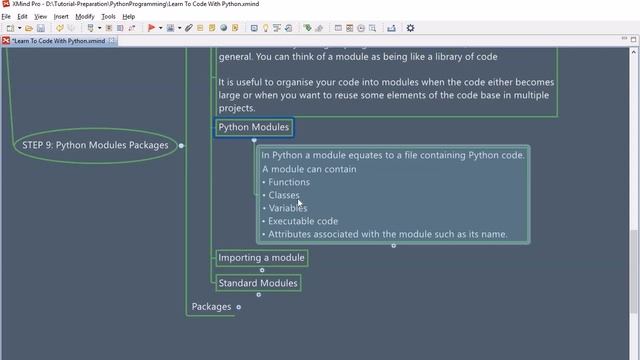
Task: Select the Python Modules topic
Action: coord(253,127)
